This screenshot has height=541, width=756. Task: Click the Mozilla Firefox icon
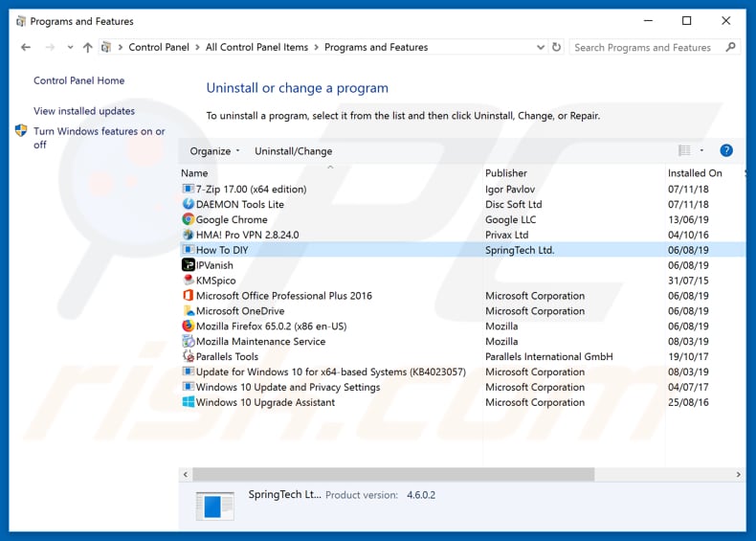point(188,326)
